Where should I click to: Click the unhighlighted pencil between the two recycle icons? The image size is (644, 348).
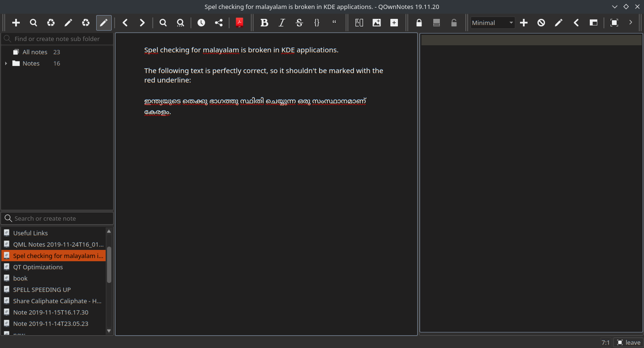(x=68, y=23)
